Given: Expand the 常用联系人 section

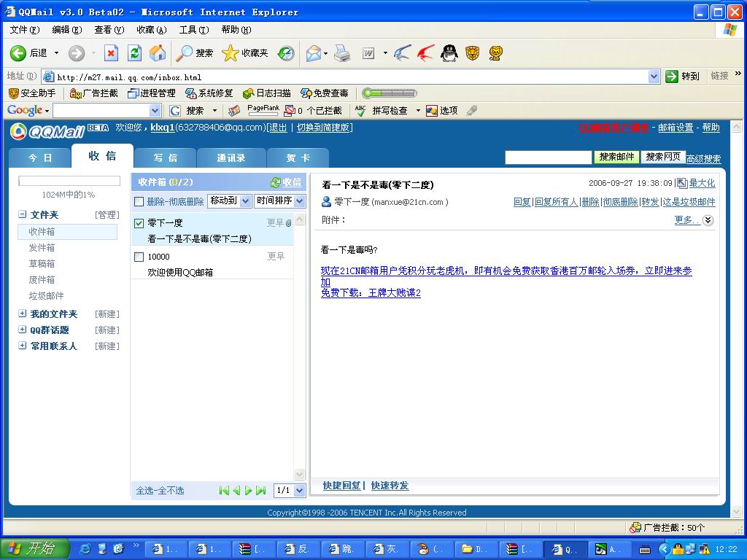Looking at the screenshot, I should tap(22, 346).
